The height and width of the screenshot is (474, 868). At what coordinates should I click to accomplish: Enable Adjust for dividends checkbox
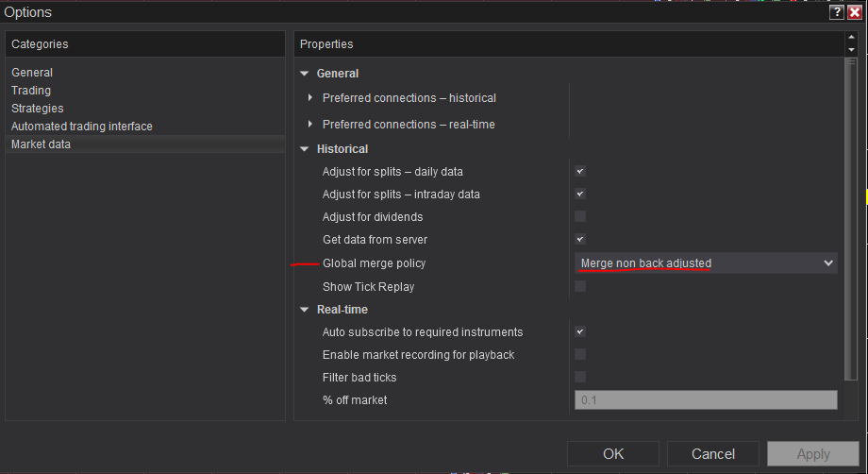click(x=580, y=217)
